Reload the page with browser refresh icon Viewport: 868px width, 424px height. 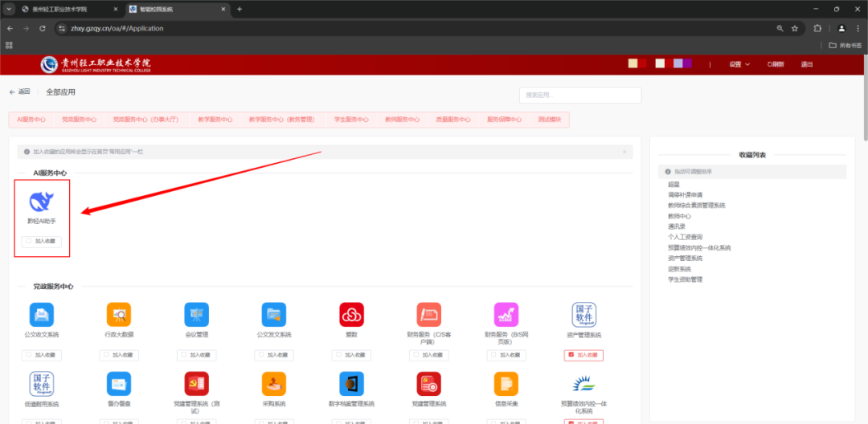(x=42, y=28)
